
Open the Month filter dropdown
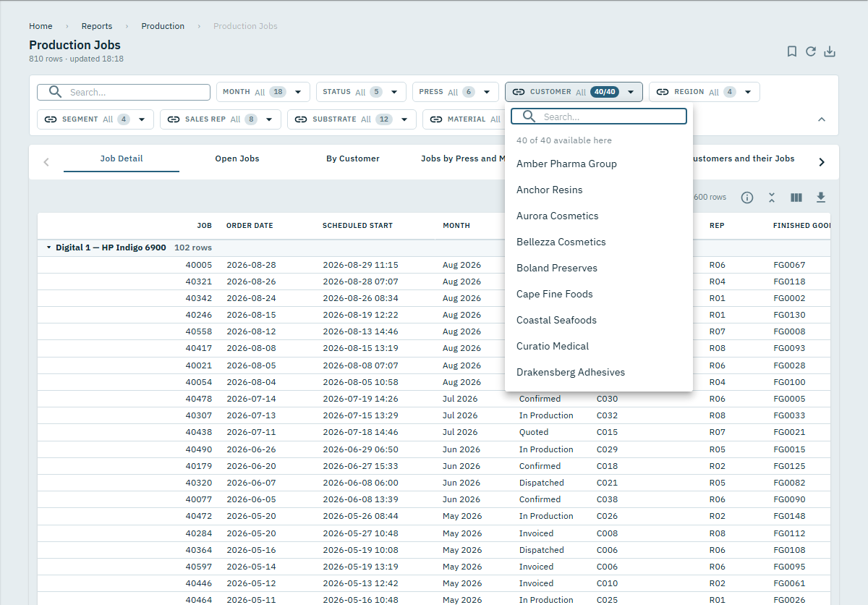click(263, 92)
